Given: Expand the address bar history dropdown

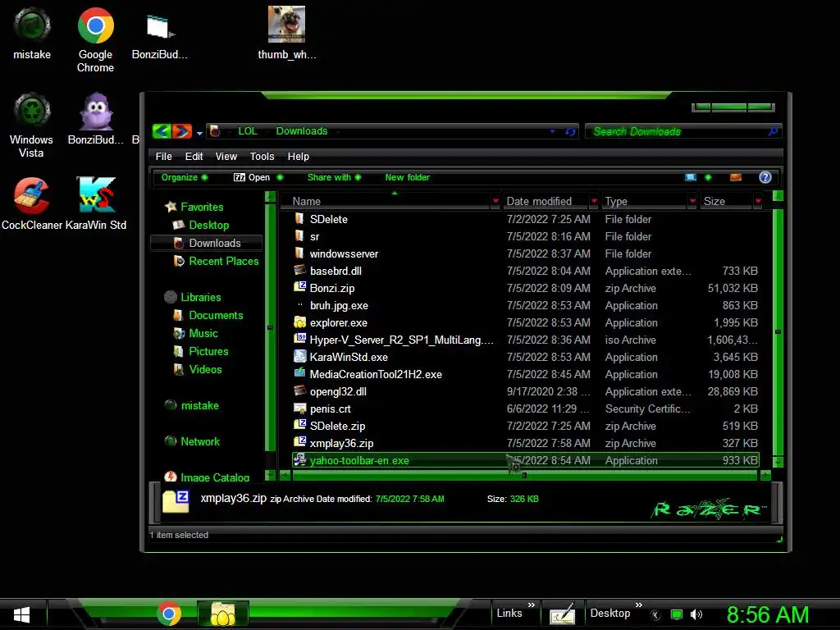Looking at the screenshot, I should coord(552,131).
